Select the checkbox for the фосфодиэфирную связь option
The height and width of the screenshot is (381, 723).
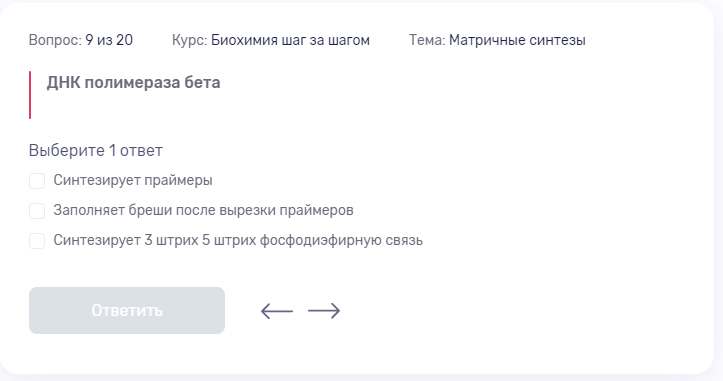[37, 241]
